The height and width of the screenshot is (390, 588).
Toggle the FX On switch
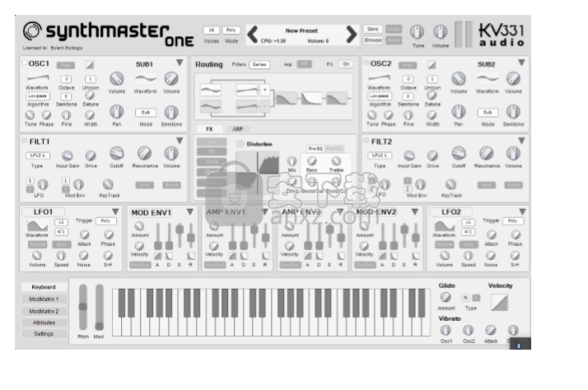tap(346, 64)
